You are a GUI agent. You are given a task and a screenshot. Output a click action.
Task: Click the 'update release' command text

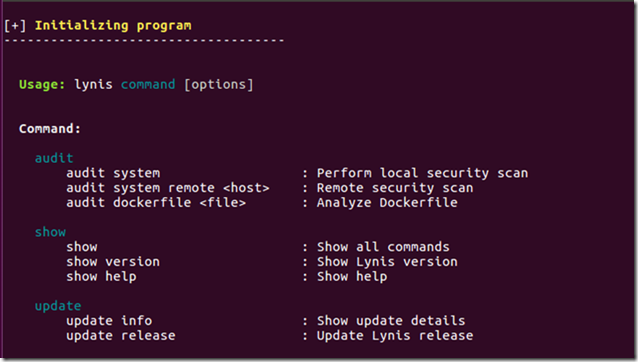coord(121,336)
